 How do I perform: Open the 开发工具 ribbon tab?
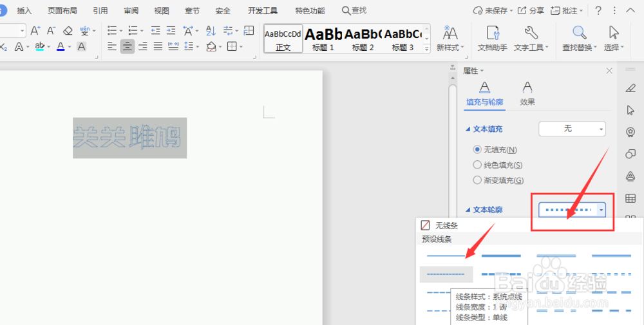(x=263, y=11)
